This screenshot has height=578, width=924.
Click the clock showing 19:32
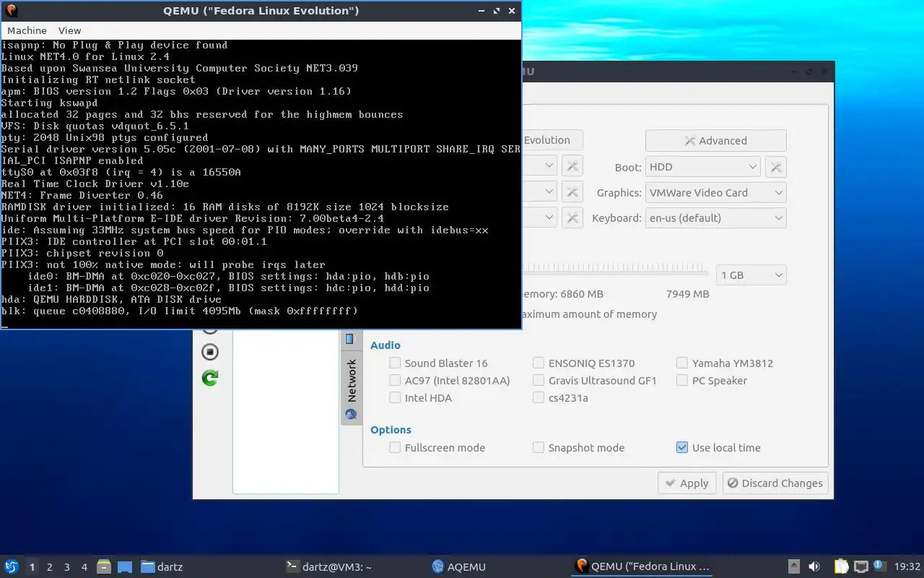click(x=907, y=566)
